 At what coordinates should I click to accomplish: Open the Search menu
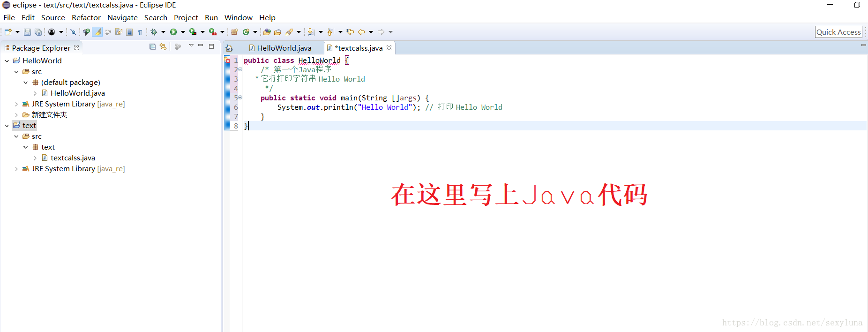pyautogui.click(x=156, y=17)
